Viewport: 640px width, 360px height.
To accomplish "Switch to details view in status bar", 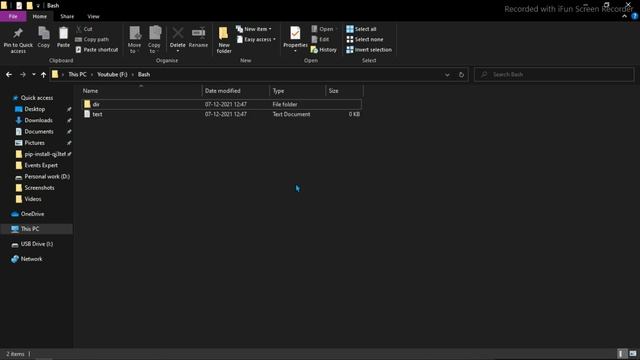I will coord(621,353).
